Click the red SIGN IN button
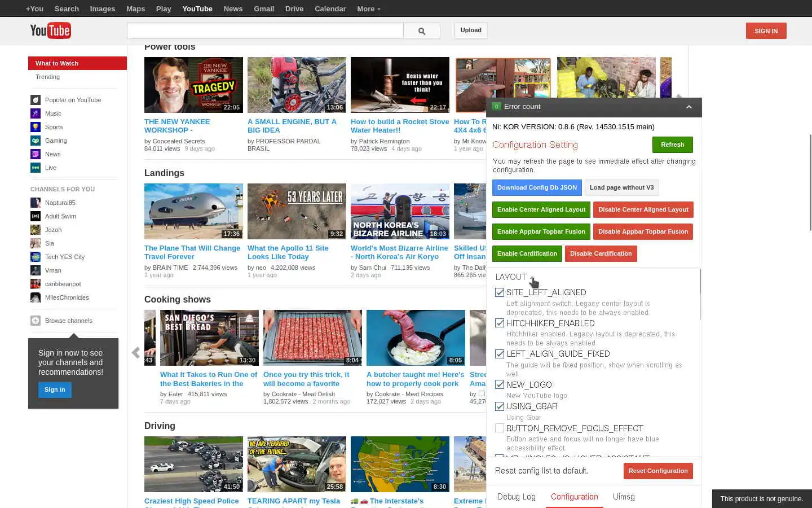This screenshot has height=508, width=812. [x=766, y=31]
